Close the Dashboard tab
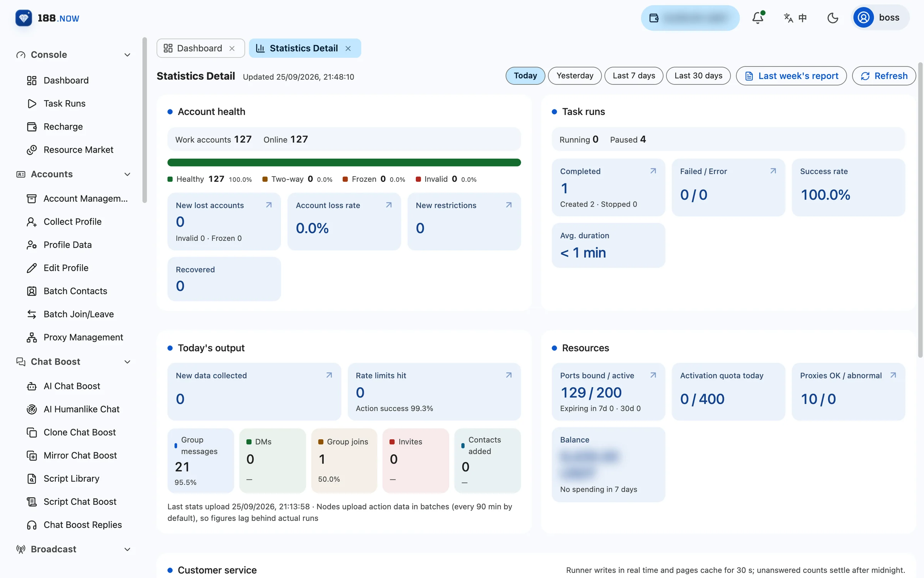Screen dimensions: 924x578 click(x=232, y=48)
